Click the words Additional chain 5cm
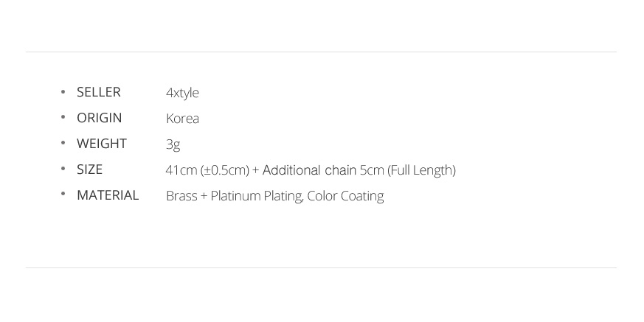The image size is (644, 322). point(323,169)
